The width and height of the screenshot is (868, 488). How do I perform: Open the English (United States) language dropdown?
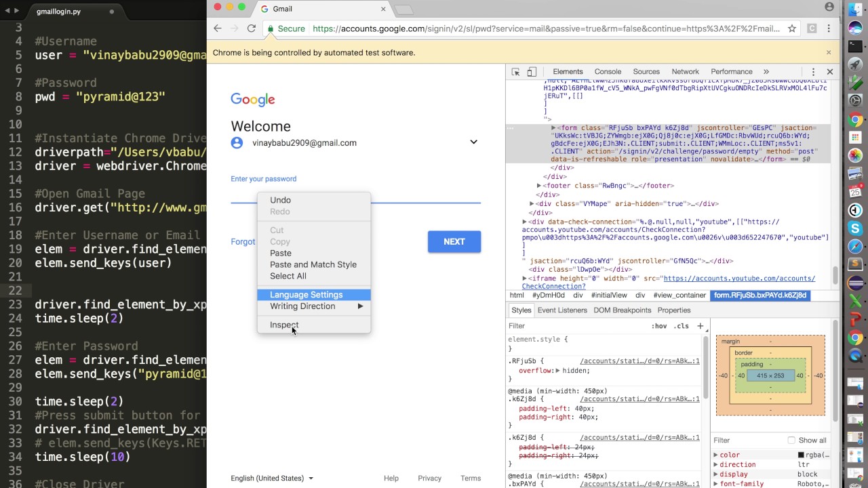(272, 478)
